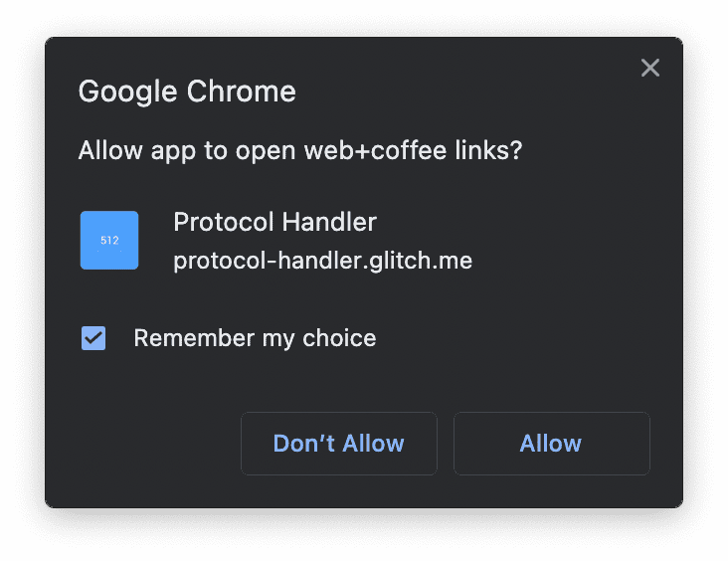The width and height of the screenshot is (728, 561).
Task: Click the word Chrome in the heading
Action: coord(242,92)
